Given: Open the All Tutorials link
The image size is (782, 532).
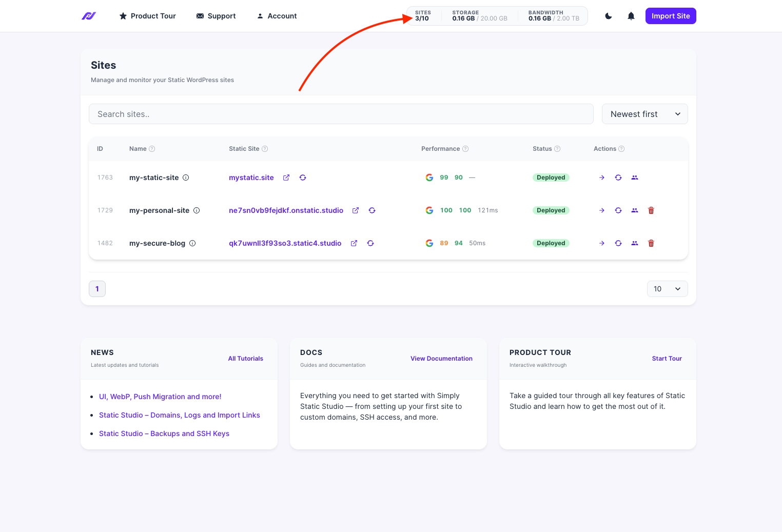Looking at the screenshot, I should pyautogui.click(x=246, y=359).
